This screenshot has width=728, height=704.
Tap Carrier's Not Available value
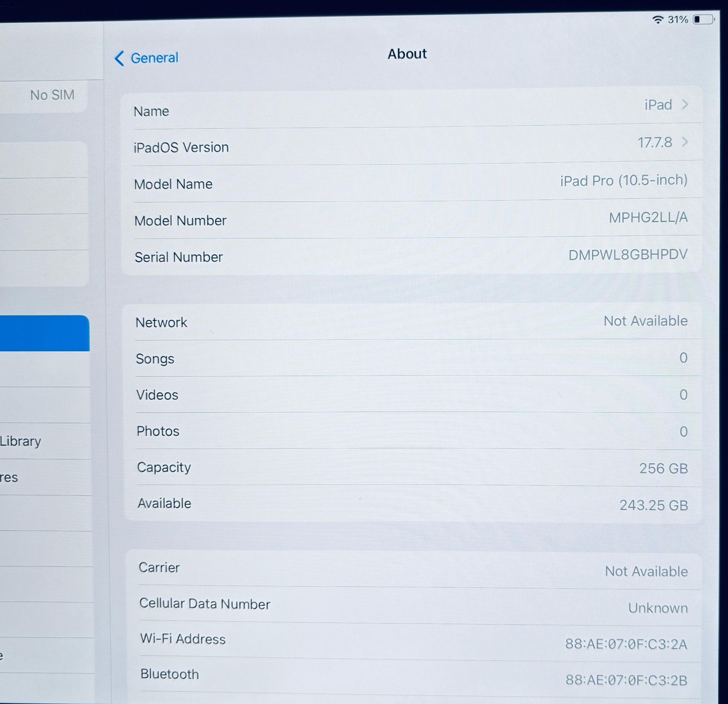pyautogui.click(x=646, y=571)
